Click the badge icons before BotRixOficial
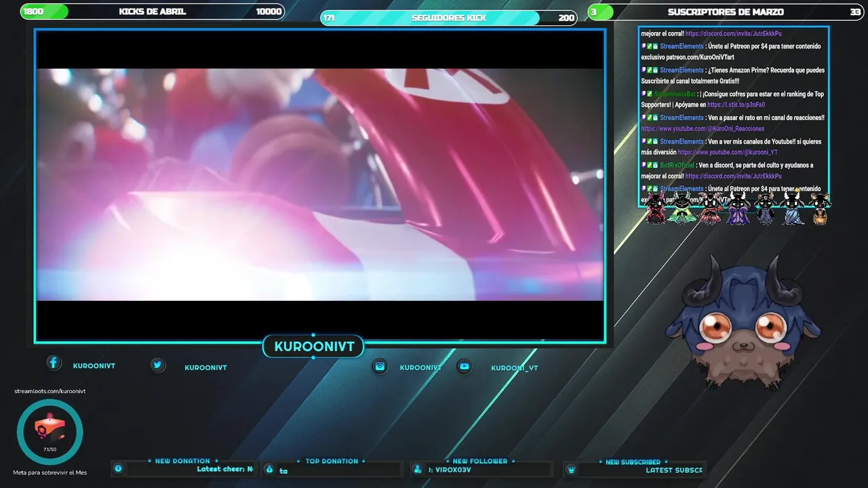 [x=650, y=165]
